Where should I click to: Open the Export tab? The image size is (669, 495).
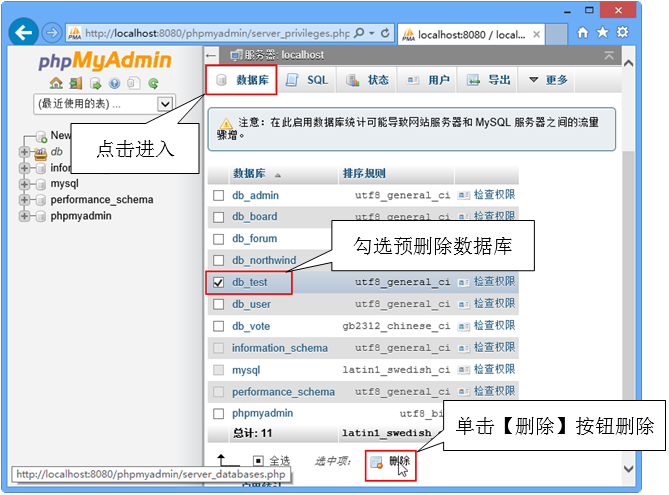click(x=488, y=80)
